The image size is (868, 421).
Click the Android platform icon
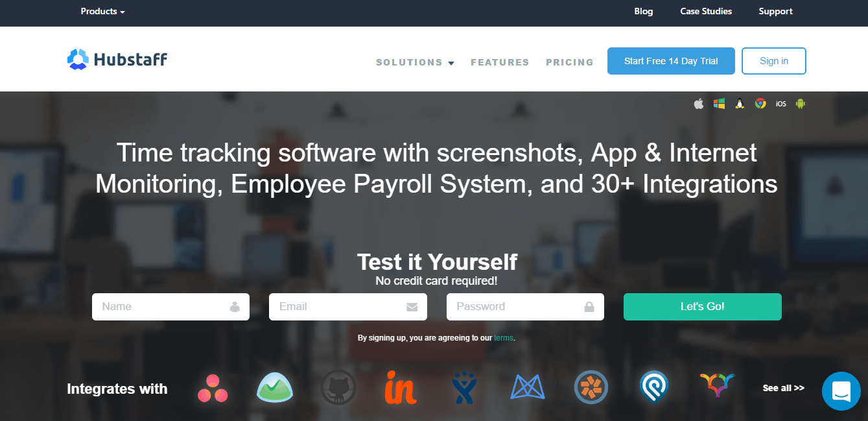click(801, 103)
